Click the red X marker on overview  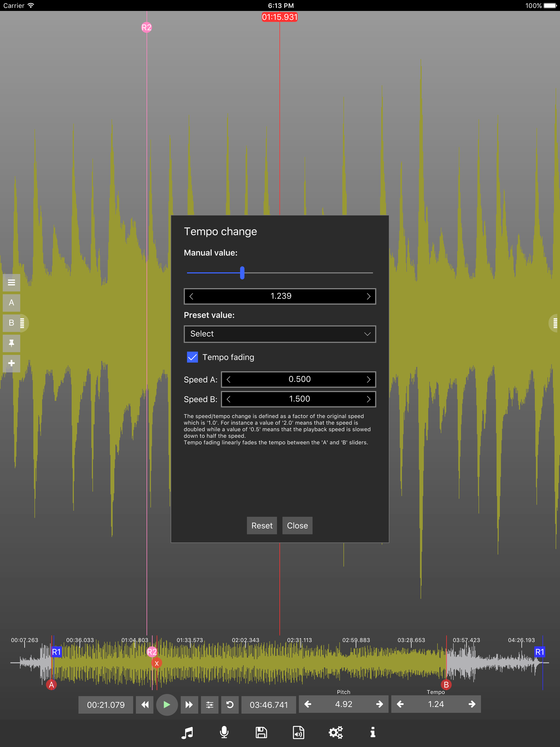pos(157,663)
